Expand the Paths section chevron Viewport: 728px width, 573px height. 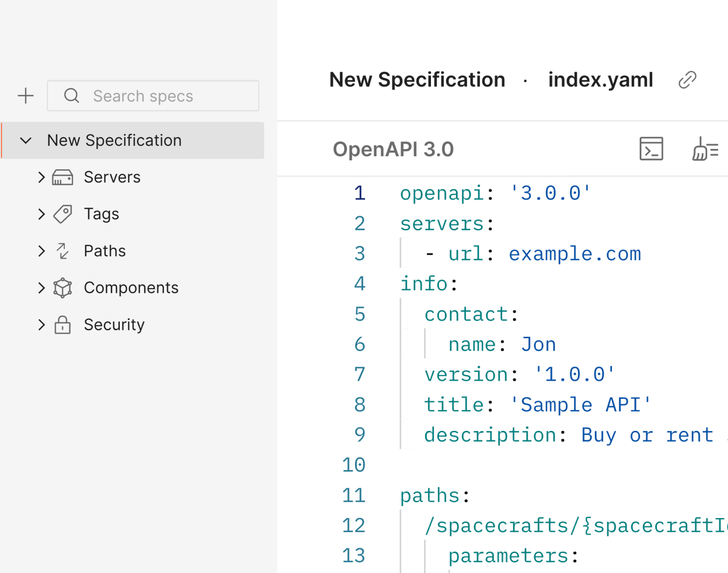pos(42,251)
